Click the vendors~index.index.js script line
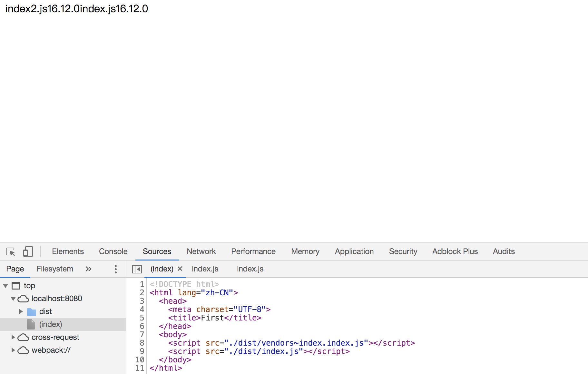 (292, 343)
